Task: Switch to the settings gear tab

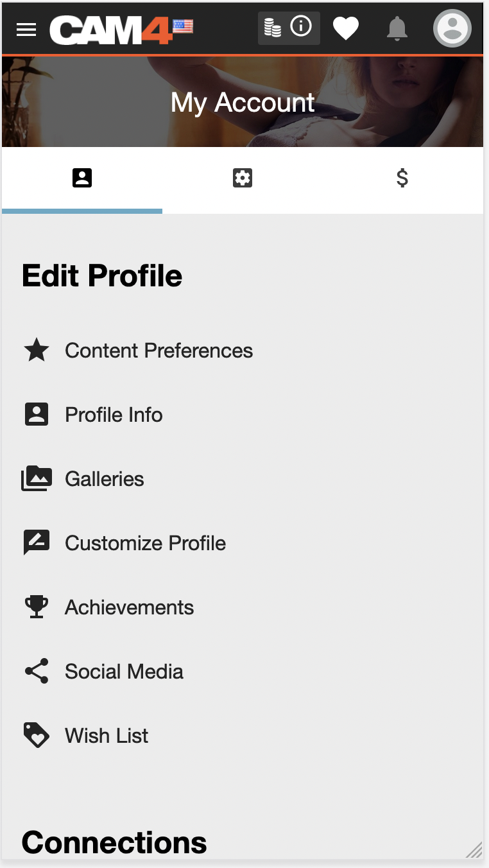Action: pos(242,178)
